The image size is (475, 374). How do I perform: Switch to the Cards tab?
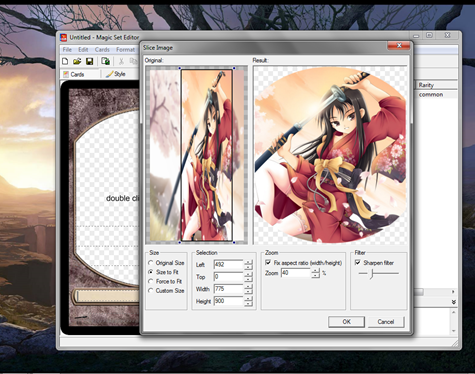74,74
